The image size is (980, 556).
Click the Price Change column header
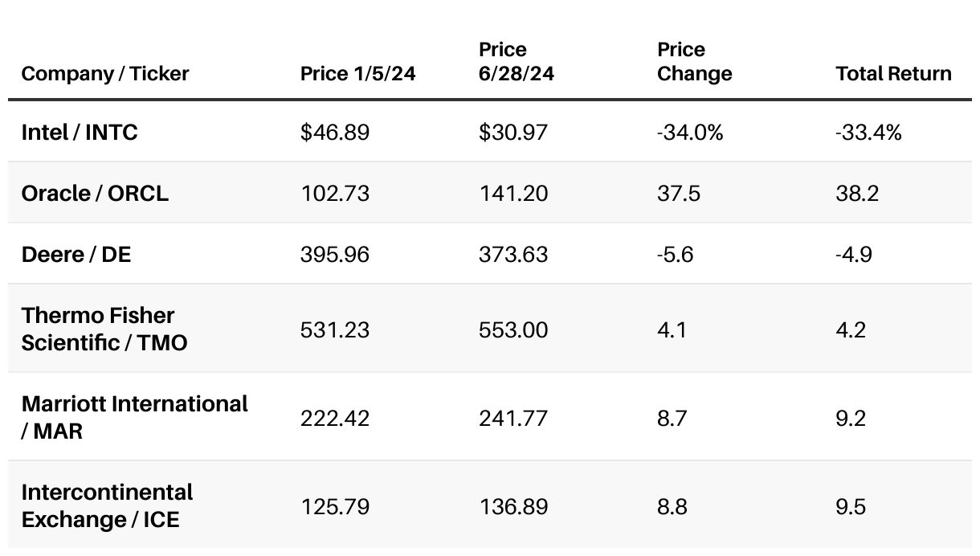(x=694, y=62)
